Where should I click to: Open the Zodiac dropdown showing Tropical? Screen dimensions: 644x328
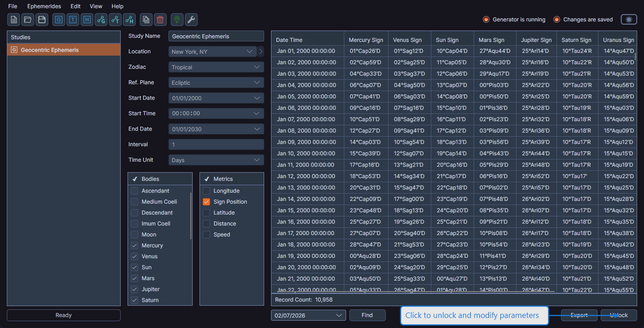click(x=216, y=67)
